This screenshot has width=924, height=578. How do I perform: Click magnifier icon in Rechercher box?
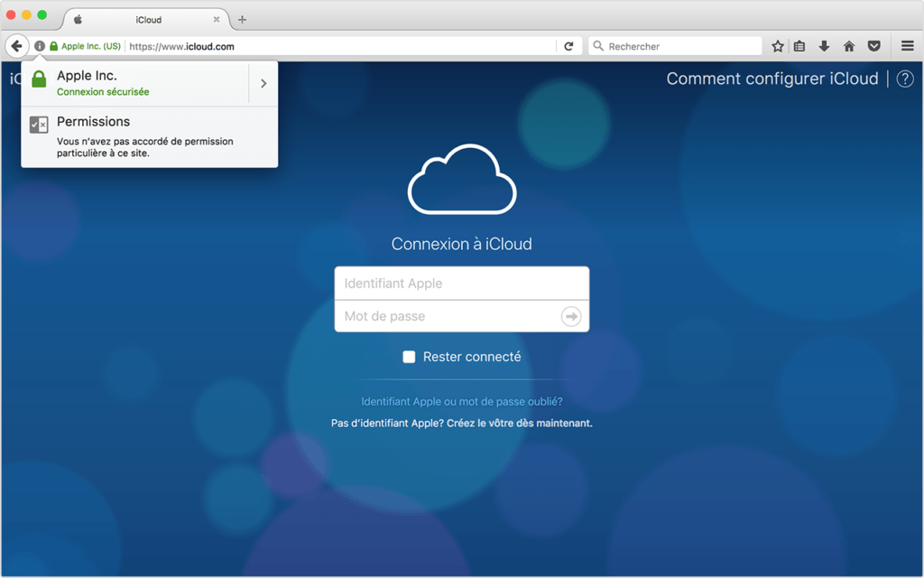click(598, 46)
